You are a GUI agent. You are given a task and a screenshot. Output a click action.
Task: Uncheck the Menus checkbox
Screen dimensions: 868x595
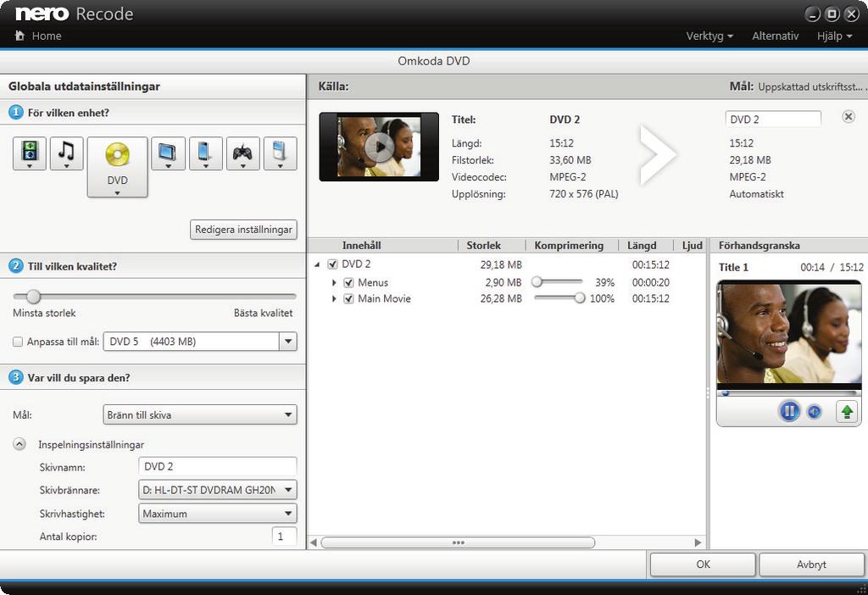(x=348, y=282)
